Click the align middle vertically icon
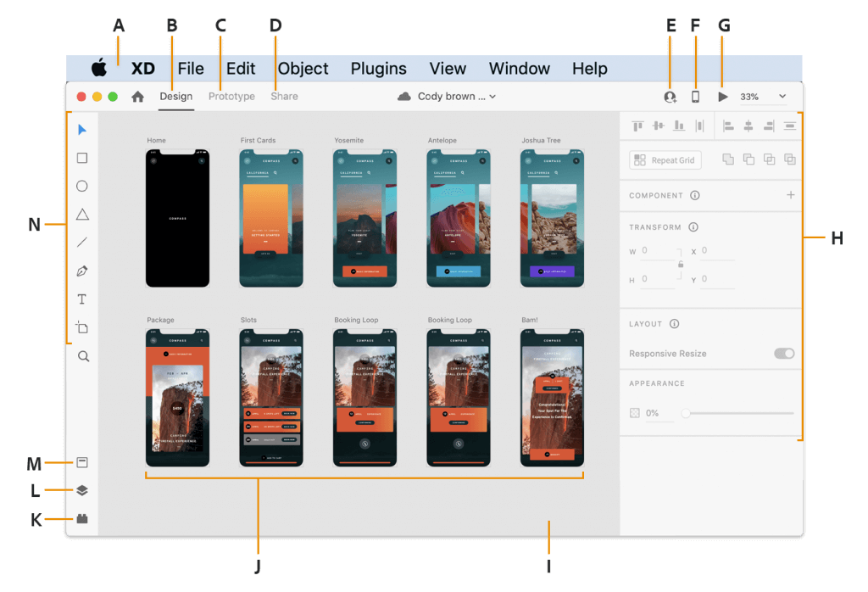Image resolution: width=868 pixels, height=592 pixels. (x=658, y=126)
